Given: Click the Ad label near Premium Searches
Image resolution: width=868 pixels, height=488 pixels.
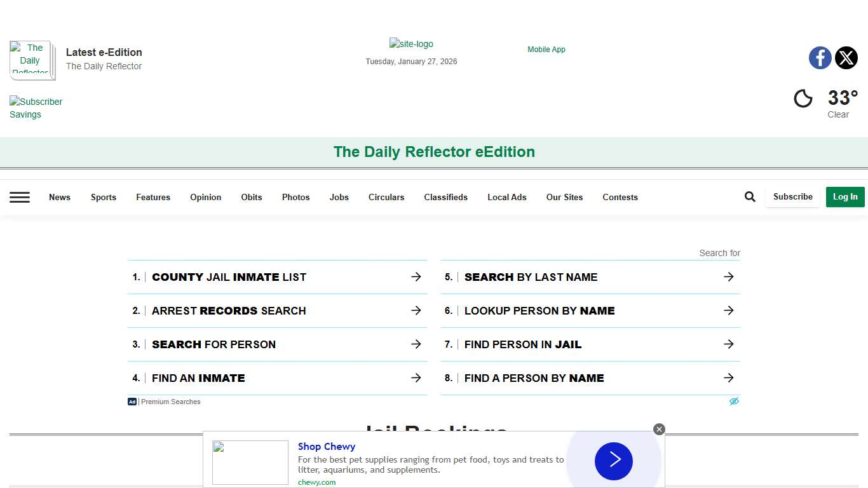Looking at the screenshot, I should 132,402.
